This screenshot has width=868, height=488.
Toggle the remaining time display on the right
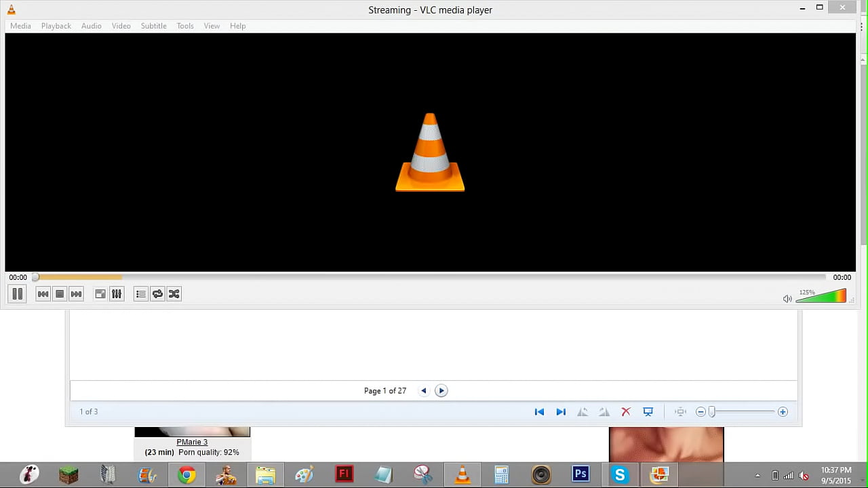coord(842,277)
